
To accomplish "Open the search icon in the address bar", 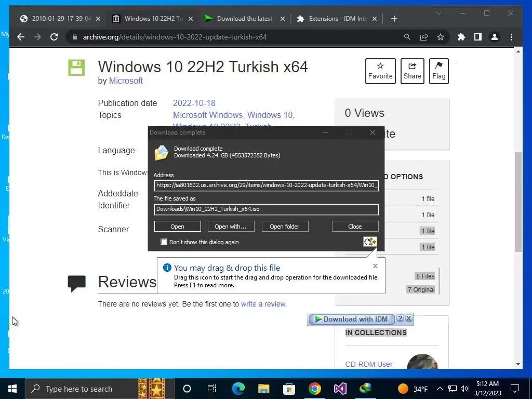I will point(407,37).
